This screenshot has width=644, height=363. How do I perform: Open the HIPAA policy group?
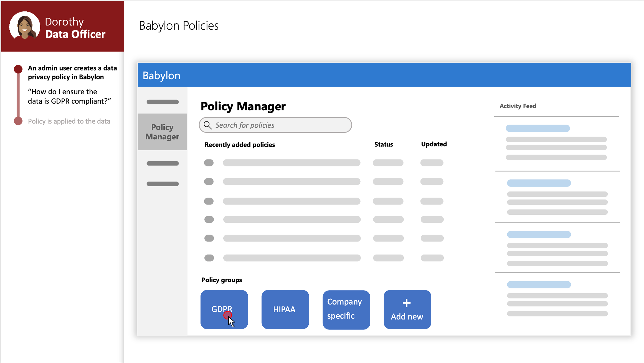[x=285, y=309]
